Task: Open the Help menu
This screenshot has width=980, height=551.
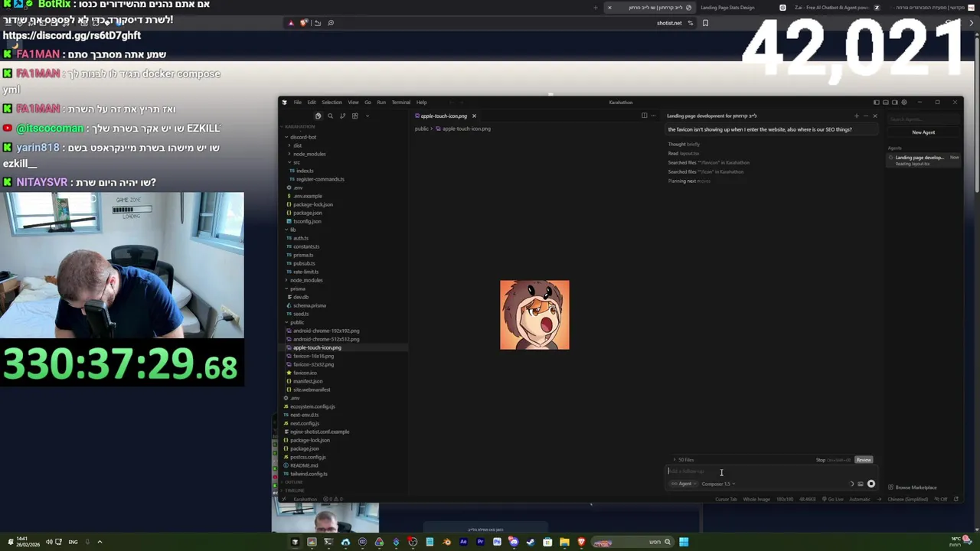Action: coord(422,102)
